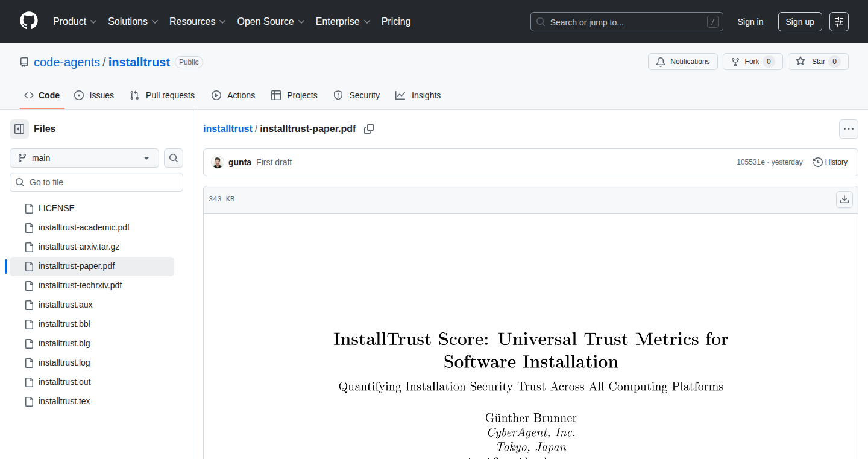Image resolution: width=868 pixels, height=459 pixels.
Task: View commit History
Action: 830,162
